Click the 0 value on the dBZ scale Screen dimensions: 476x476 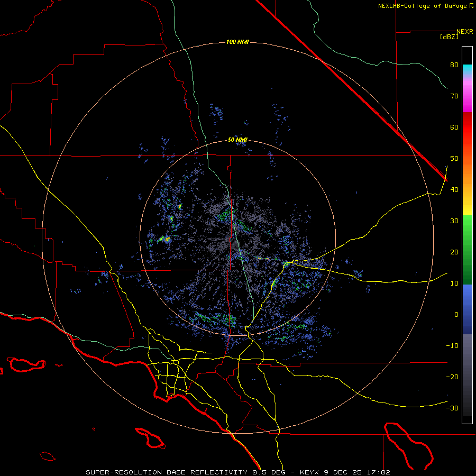click(456, 315)
